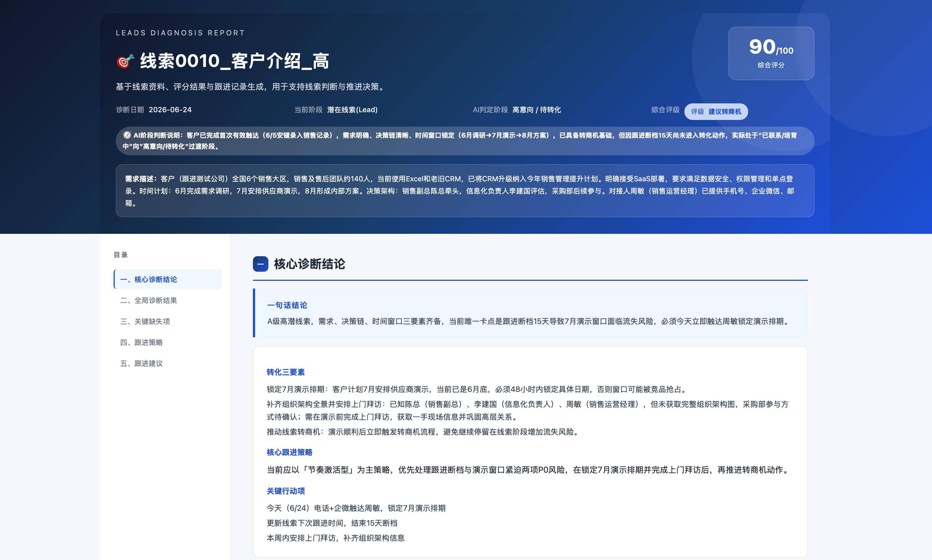Viewport: 932px width, 560px height.
Task: Click the action item 今天（6/24）电话+企微触达周敏
Action: 356,508
